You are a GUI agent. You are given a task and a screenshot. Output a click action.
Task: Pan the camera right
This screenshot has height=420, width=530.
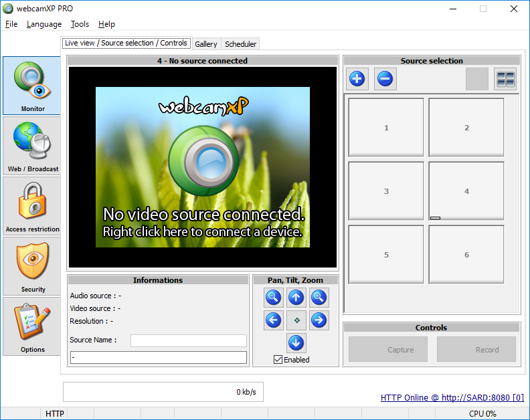(x=319, y=320)
